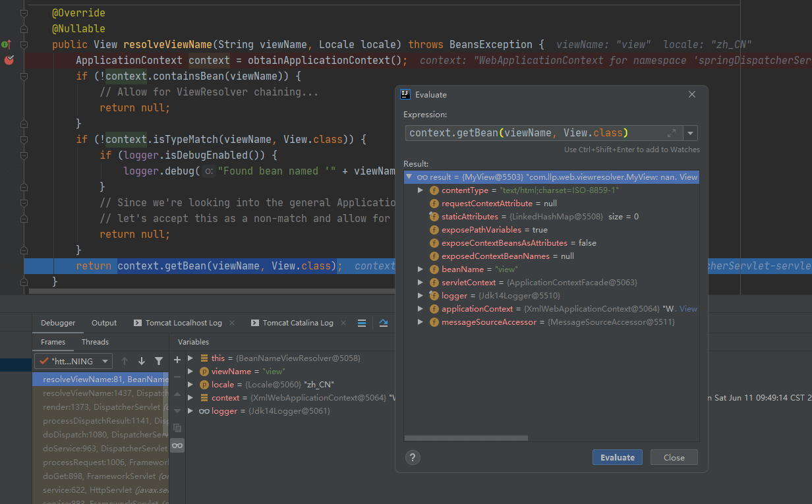Select frame processDispatchResult:1141
The width and height of the screenshot is (812, 504).
[100, 420]
